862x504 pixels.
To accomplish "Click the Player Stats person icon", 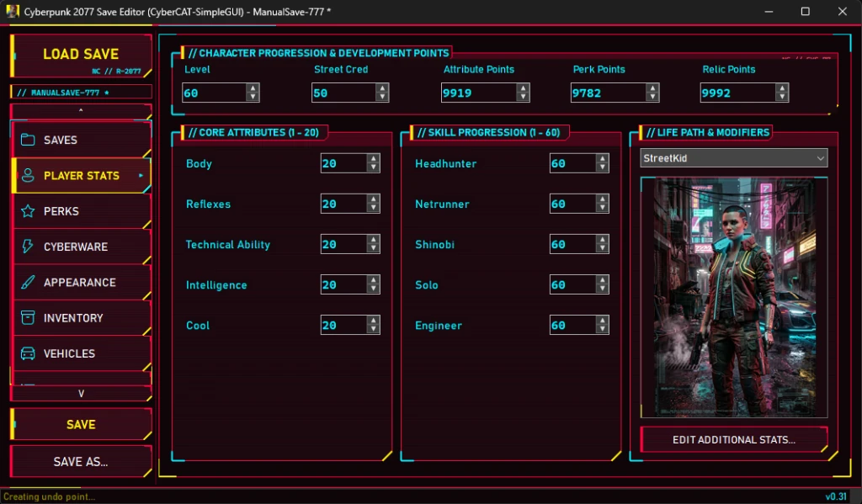I will (x=28, y=175).
